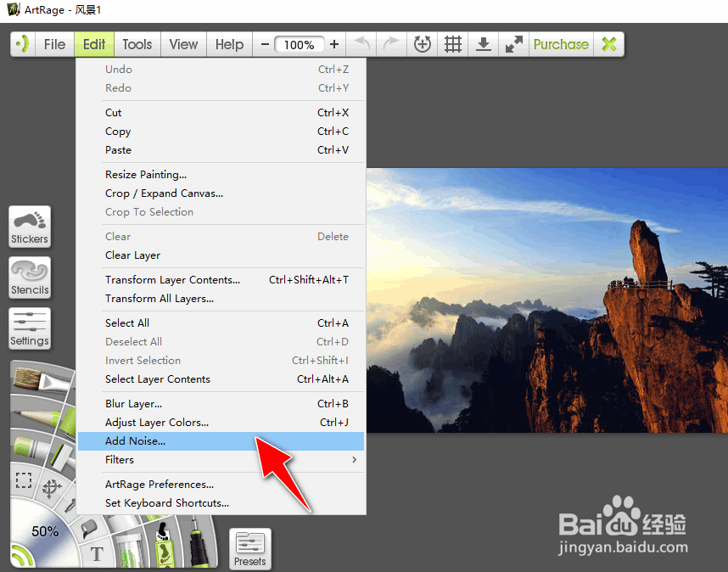Image resolution: width=728 pixels, height=572 pixels.
Task: Open the View menu
Action: (183, 44)
